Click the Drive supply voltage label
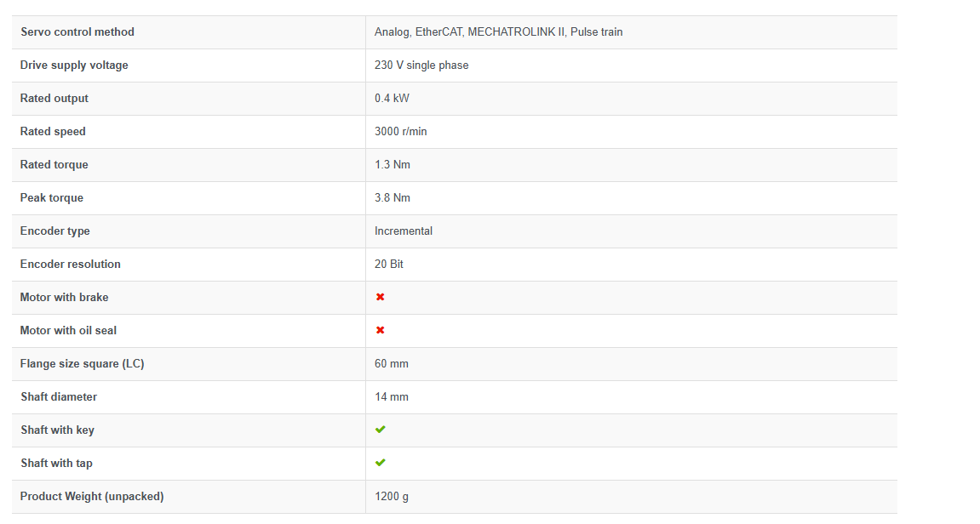The height and width of the screenshot is (524, 980). pos(74,65)
